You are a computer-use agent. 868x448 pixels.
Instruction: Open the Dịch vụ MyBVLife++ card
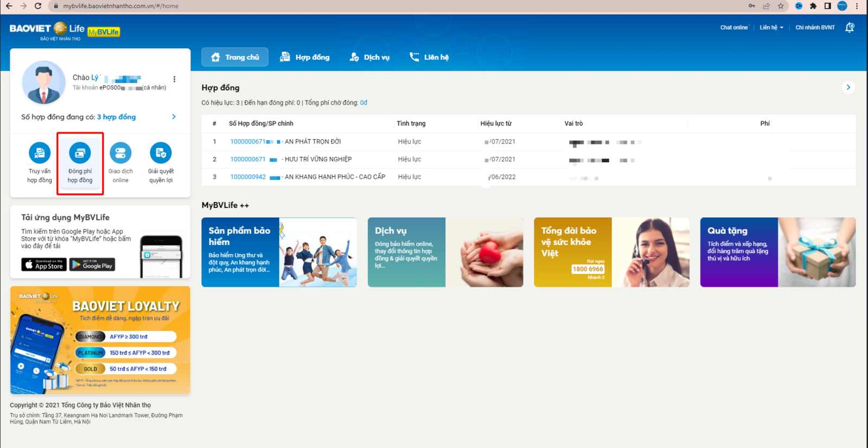coord(445,252)
